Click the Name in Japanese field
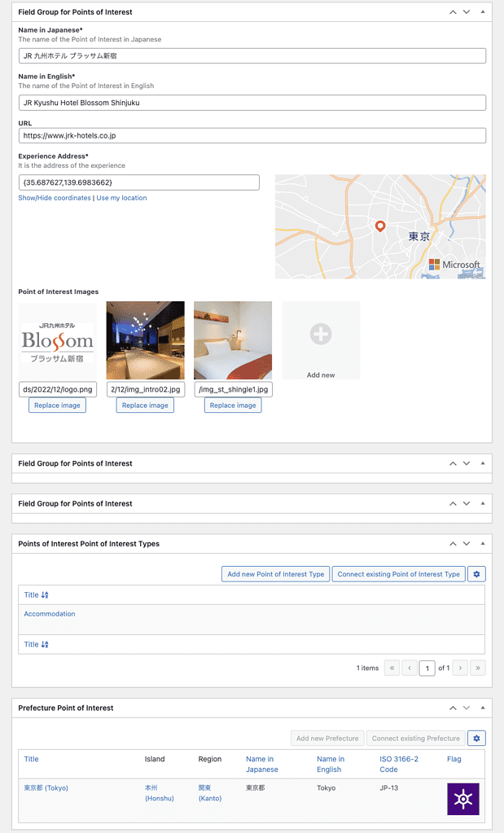This screenshot has width=504, height=833. [x=252, y=56]
